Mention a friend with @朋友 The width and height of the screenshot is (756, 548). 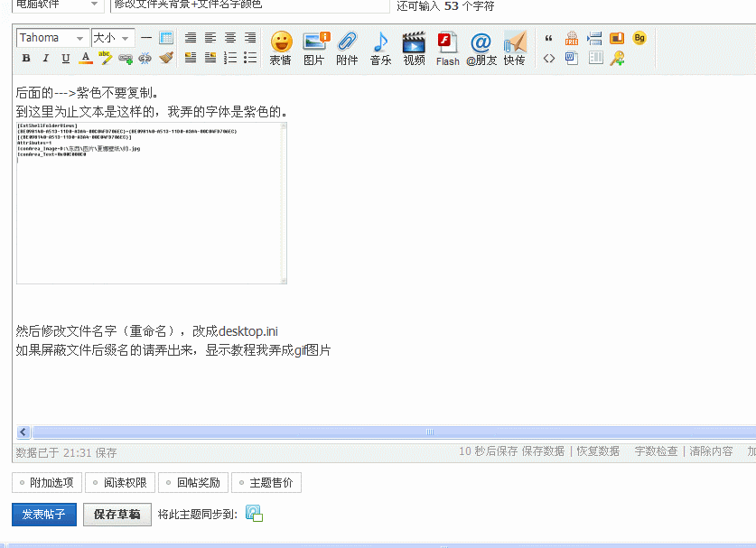[x=481, y=48]
